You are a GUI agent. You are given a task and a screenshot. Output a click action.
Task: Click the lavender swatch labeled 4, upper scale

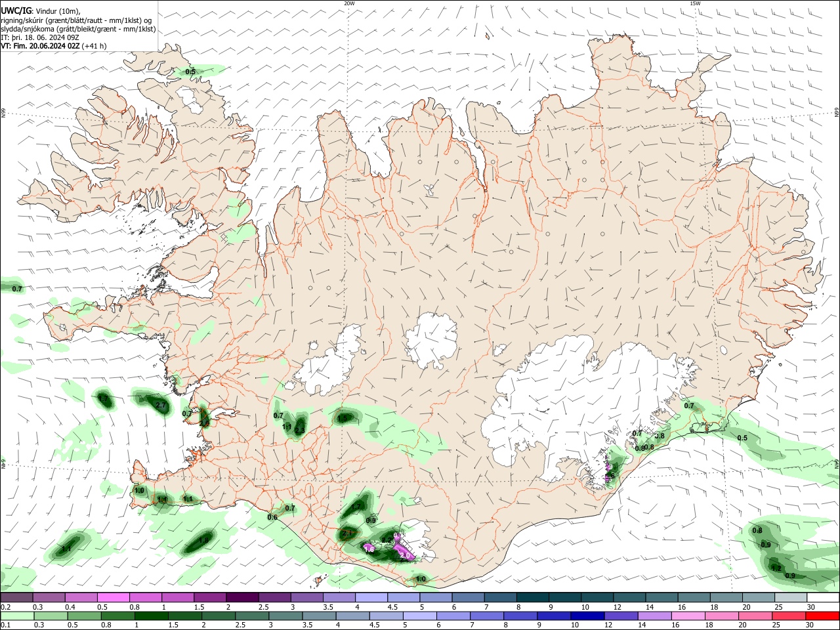[x=371, y=597]
